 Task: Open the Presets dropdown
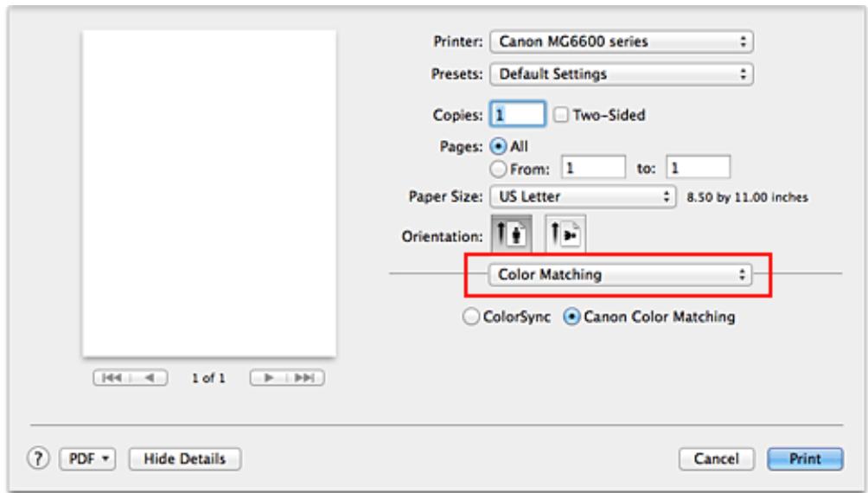click(621, 74)
